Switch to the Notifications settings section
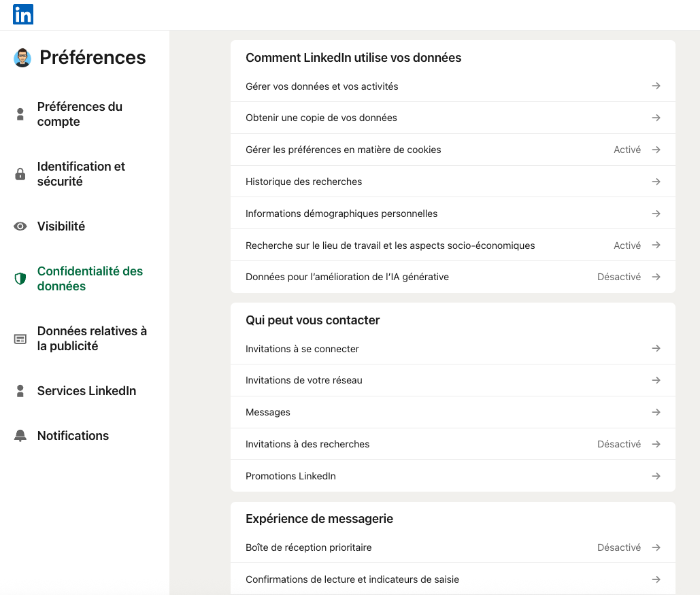 tap(73, 436)
